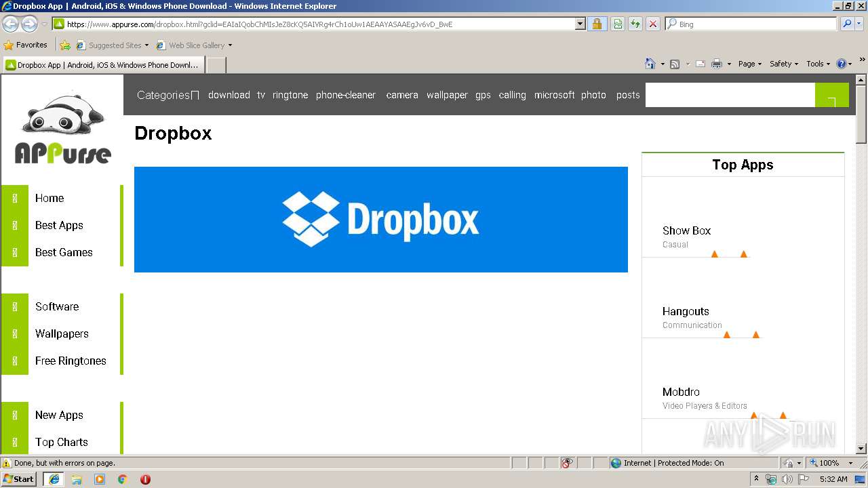
Task: Click the green search button on site
Action: tap(831, 95)
